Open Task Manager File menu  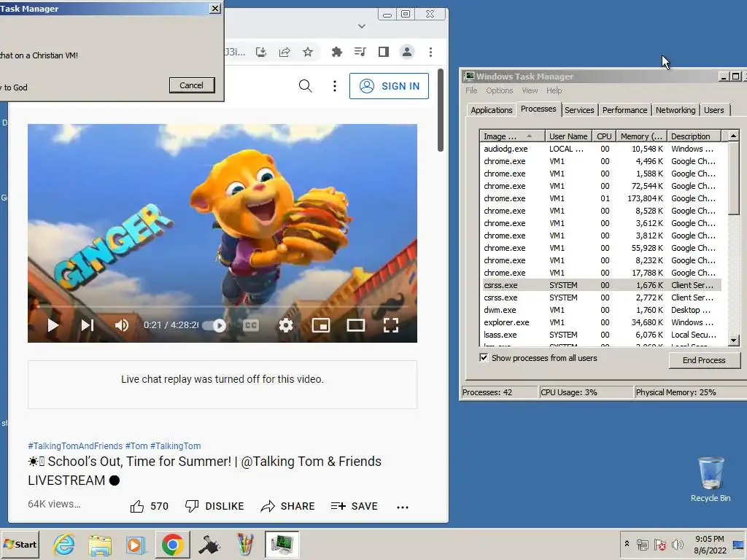tap(471, 90)
